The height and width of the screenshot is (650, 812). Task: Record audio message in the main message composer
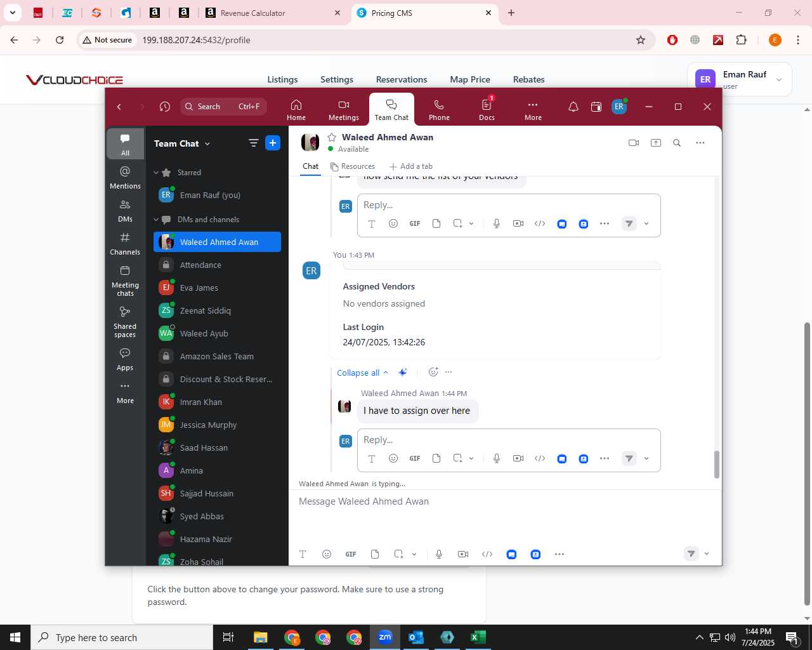(x=439, y=554)
